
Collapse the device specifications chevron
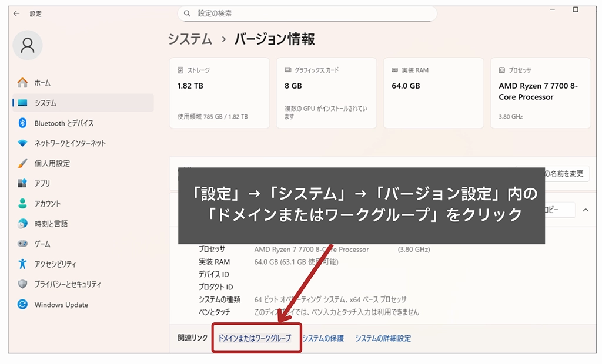(585, 210)
